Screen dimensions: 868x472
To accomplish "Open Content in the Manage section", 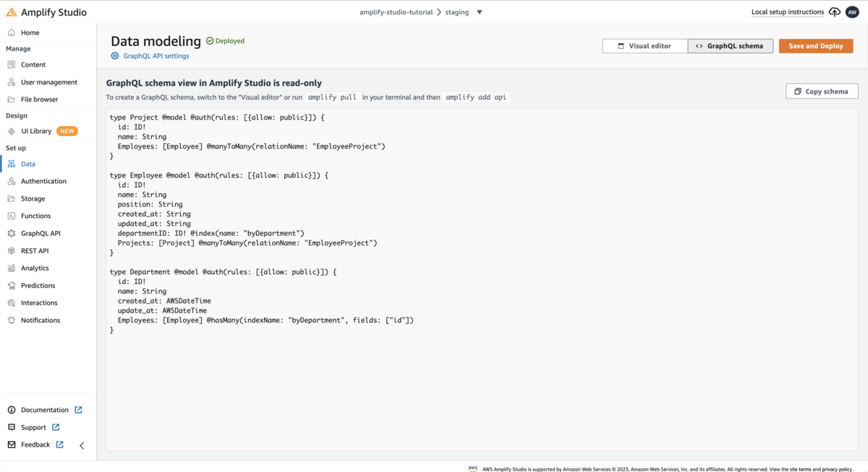I will pyautogui.click(x=33, y=64).
